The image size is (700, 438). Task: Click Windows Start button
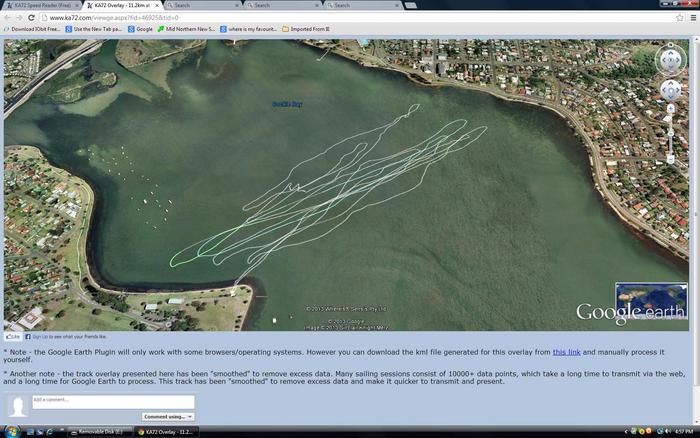10,431
